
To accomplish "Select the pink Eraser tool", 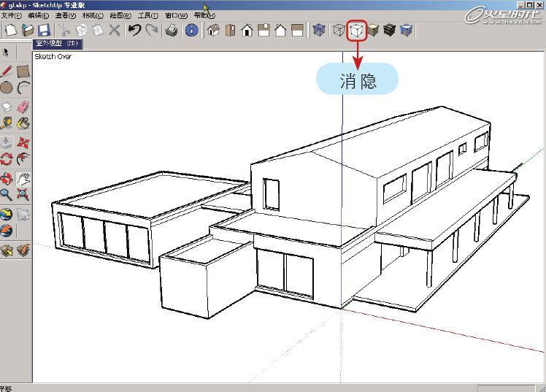I will [23, 107].
